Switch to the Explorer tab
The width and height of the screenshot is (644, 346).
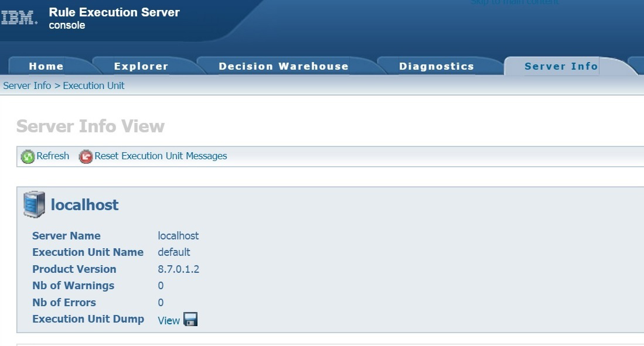tap(141, 66)
